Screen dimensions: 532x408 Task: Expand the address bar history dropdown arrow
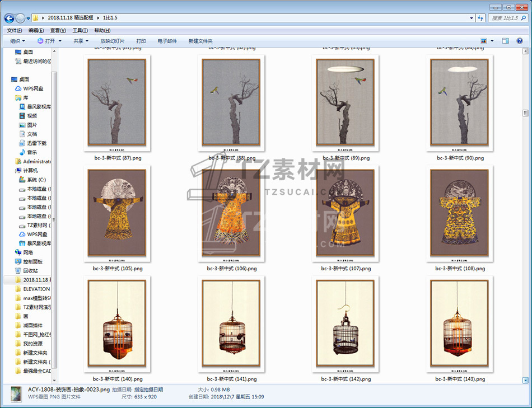tap(471, 18)
